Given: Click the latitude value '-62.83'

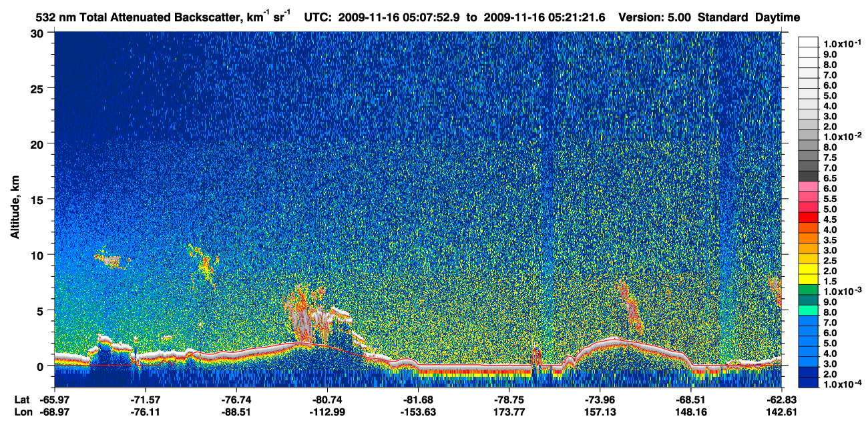Looking at the screenshot, I should (781, 400).
